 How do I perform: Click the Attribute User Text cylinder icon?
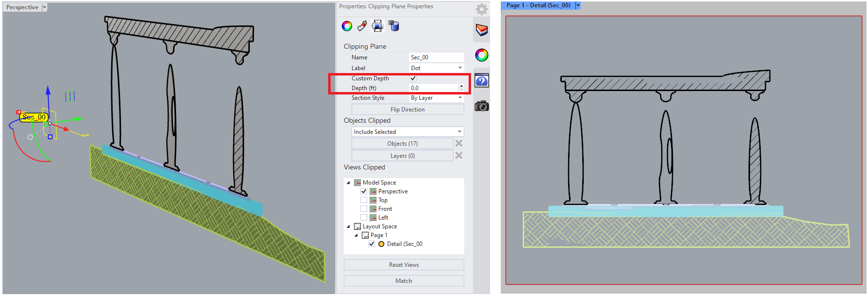[394, 26]
